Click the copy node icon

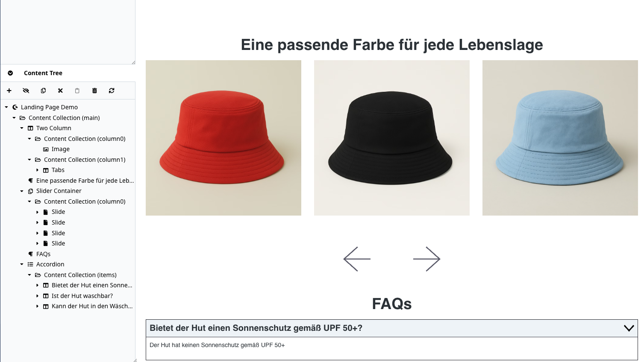point(43,90)
